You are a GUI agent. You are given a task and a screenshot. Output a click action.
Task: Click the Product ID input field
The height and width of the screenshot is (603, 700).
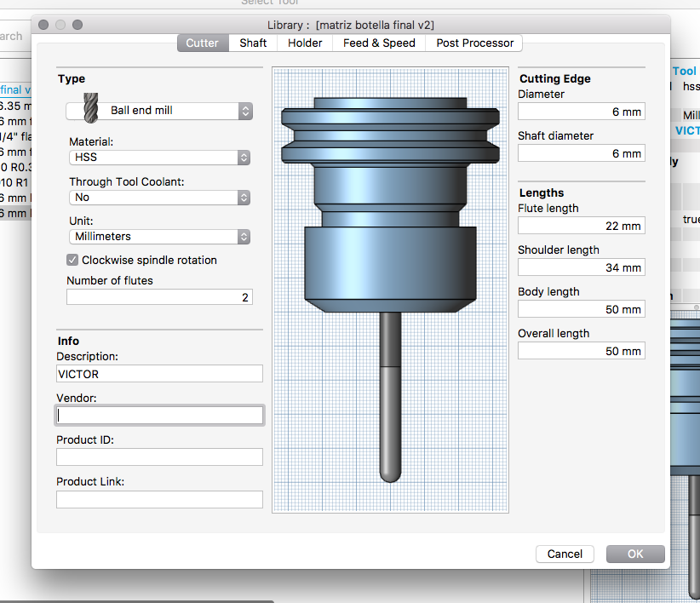pos(159,457)
